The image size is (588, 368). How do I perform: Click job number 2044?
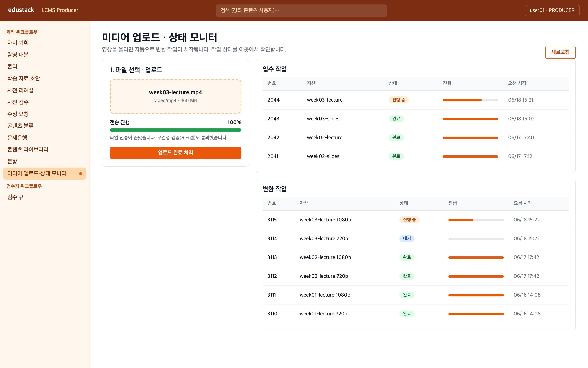pos(273,100)
